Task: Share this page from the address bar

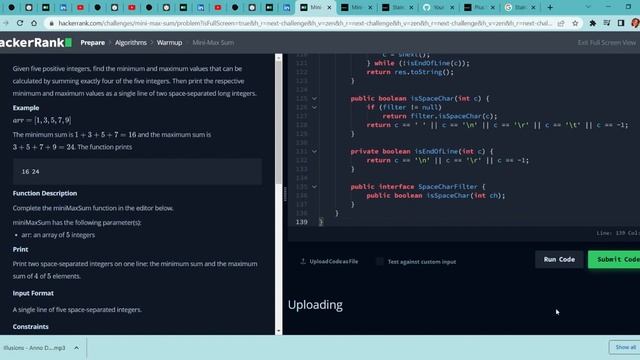Action: click(x=561, y=23)
